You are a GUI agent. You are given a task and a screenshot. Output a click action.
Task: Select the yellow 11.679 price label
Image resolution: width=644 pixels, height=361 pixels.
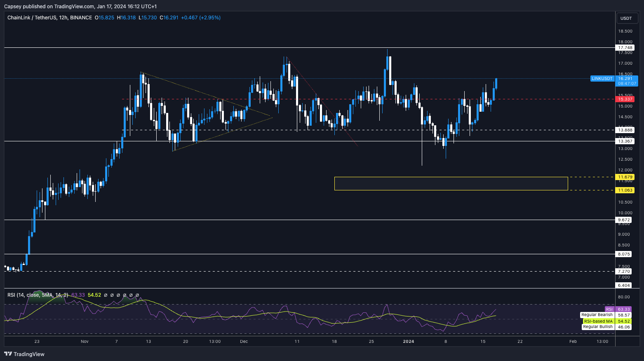625,177
